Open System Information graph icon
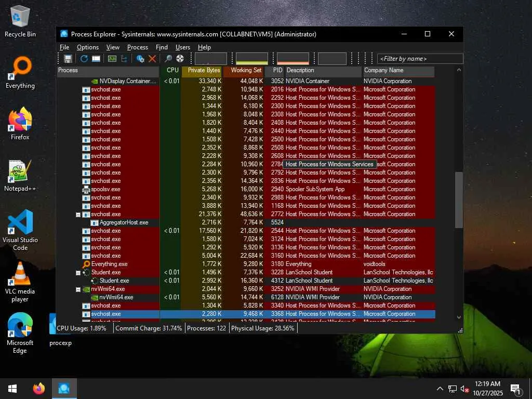Viewport: 532px width, 399px height. (112, 59)
